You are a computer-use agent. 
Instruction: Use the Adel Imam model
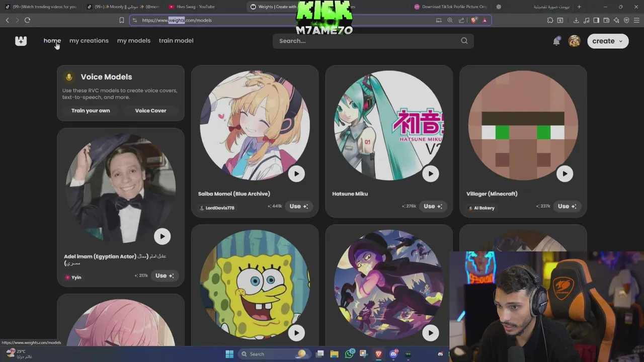coord(165,276)
